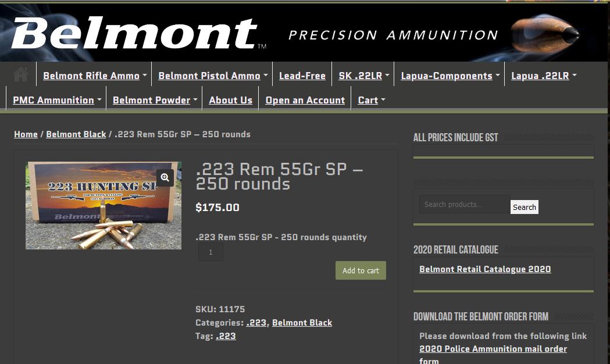The height and width of the screenshot is (364, 610).
Task: Click the Search button
Action: click(524, 207)
